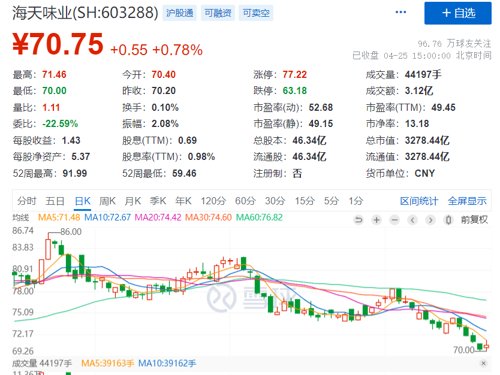Click the current price ¥70.75

coord(58,44)
